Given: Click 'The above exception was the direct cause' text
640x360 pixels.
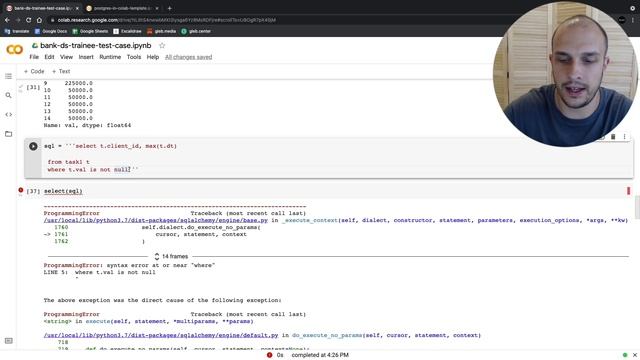Looking at the screenshot, I should click(162, 300).
